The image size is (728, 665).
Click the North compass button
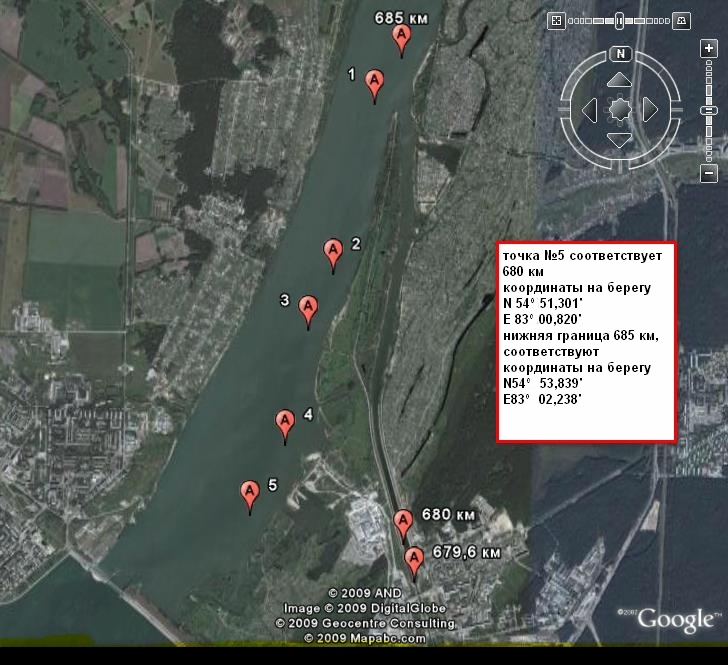(x=620, y=54)
